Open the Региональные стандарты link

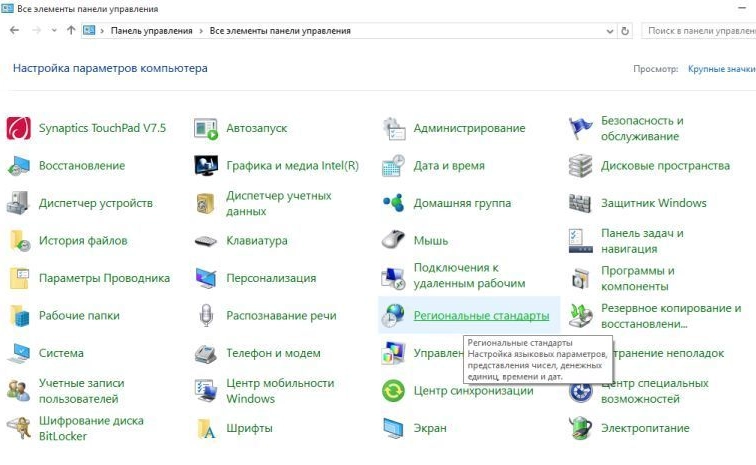(481, 316)
